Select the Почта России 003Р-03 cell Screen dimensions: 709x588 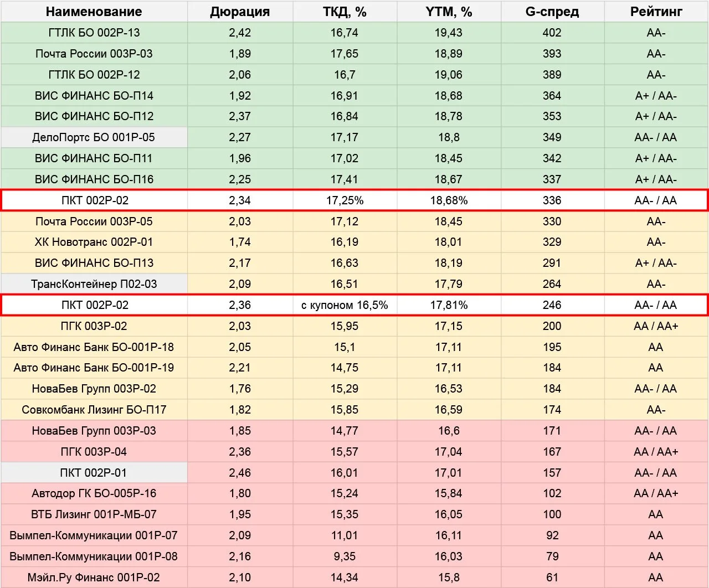click(94, 54)
